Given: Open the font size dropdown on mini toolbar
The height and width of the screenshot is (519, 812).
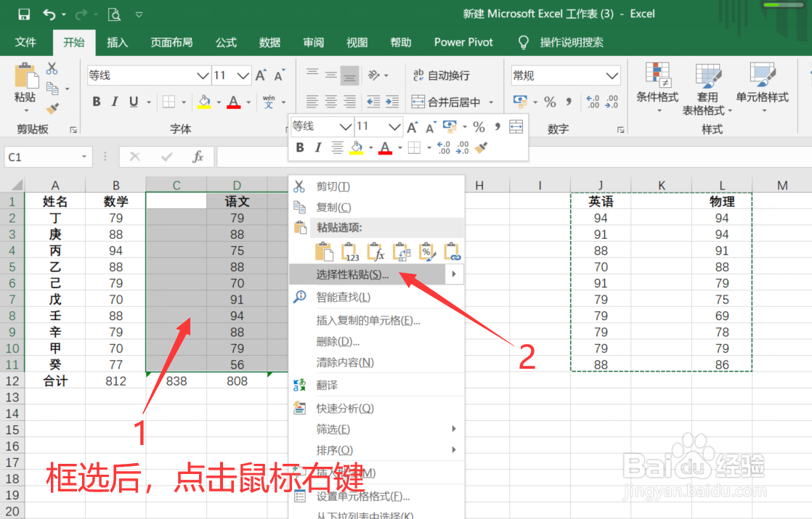Looking at the screenshot, I should coord(394,126).
